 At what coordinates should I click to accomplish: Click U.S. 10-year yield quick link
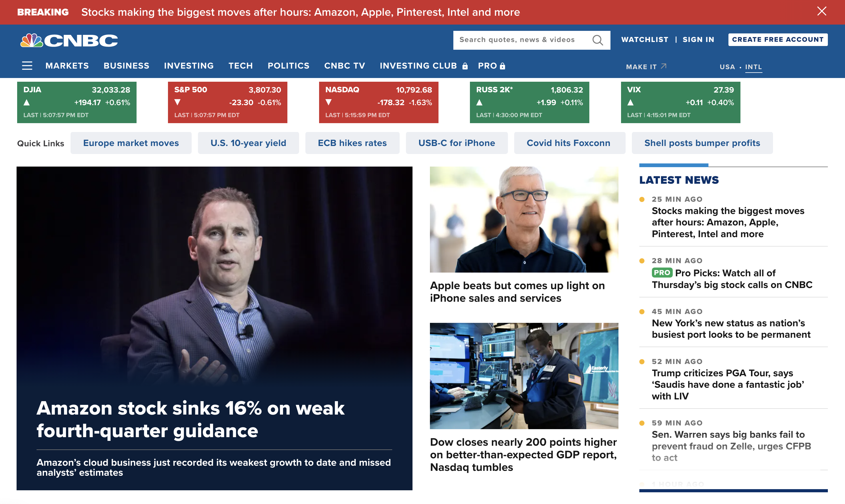tap(248, 143)
